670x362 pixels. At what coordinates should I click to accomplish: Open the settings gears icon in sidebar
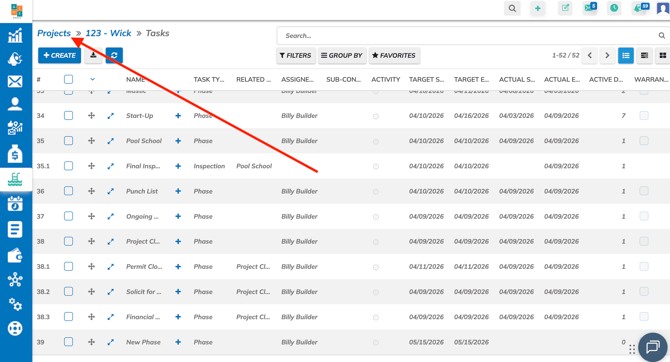tap(15, 304)
